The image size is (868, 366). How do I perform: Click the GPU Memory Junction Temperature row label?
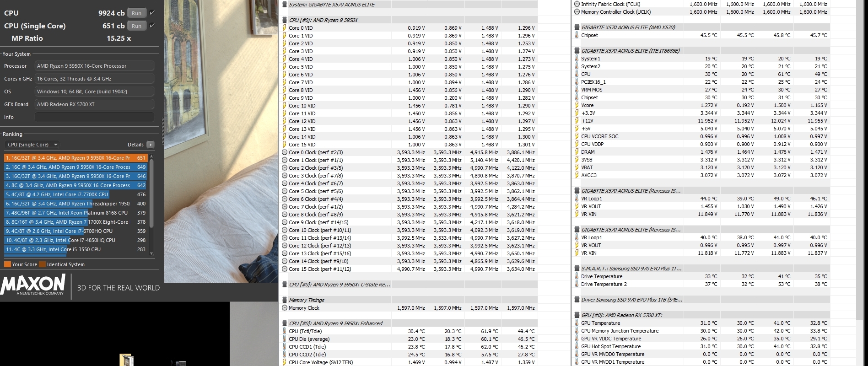[620, 331]
